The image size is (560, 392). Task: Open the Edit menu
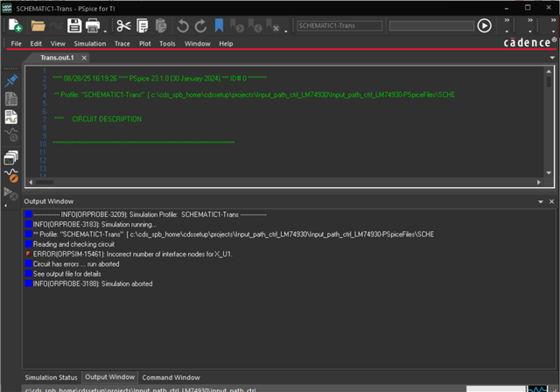(x=36, y=44)
